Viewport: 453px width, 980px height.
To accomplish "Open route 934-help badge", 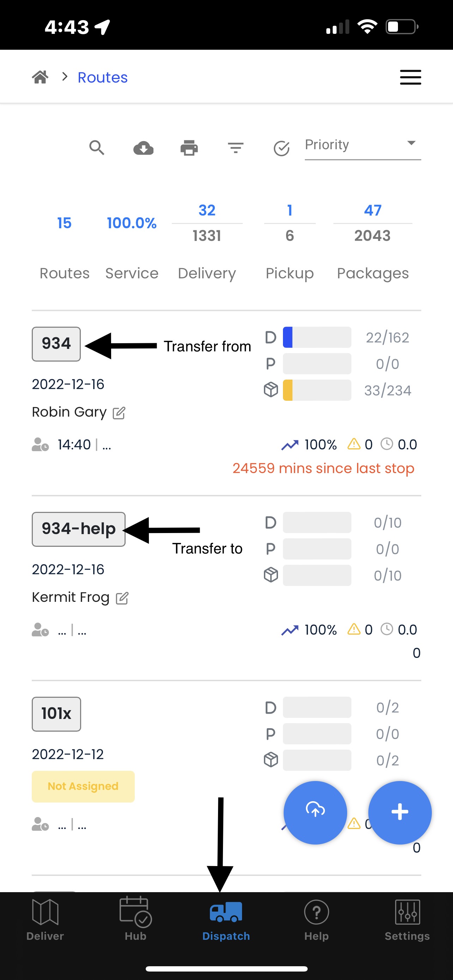I will click(x=79, y=529).
